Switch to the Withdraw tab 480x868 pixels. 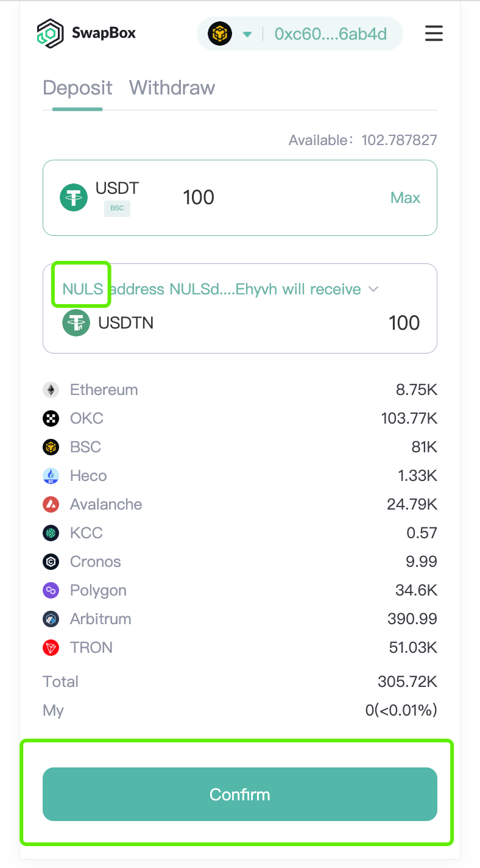172,88
